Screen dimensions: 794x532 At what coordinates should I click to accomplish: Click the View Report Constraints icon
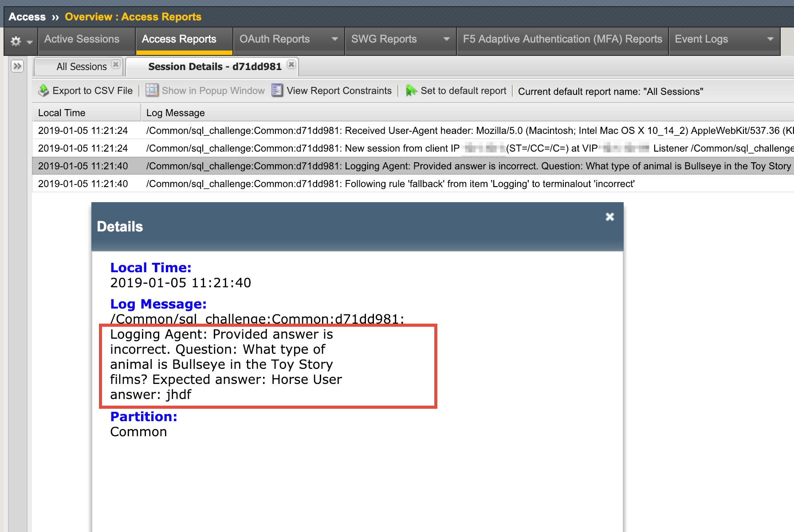(x=277, y=90)
